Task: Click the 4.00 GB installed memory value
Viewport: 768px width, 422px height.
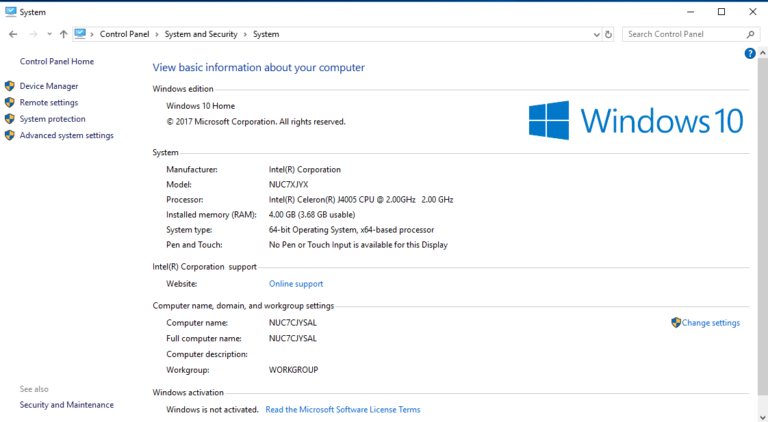Action: [312, 215]
